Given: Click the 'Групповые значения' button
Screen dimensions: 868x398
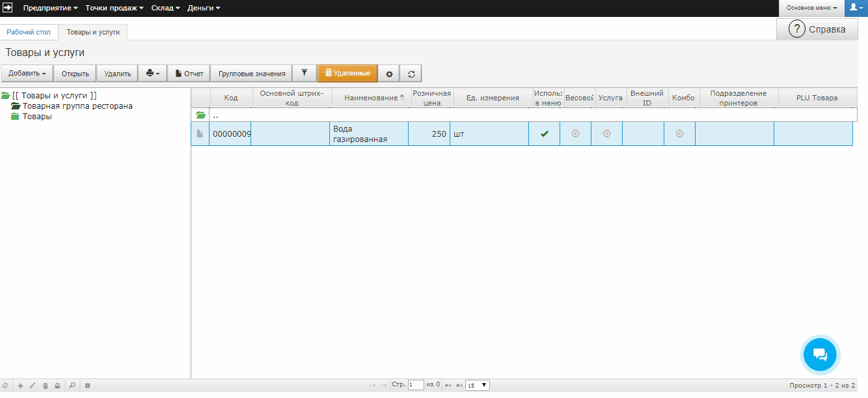Looking at the screenshot, I should coord(252,74).
